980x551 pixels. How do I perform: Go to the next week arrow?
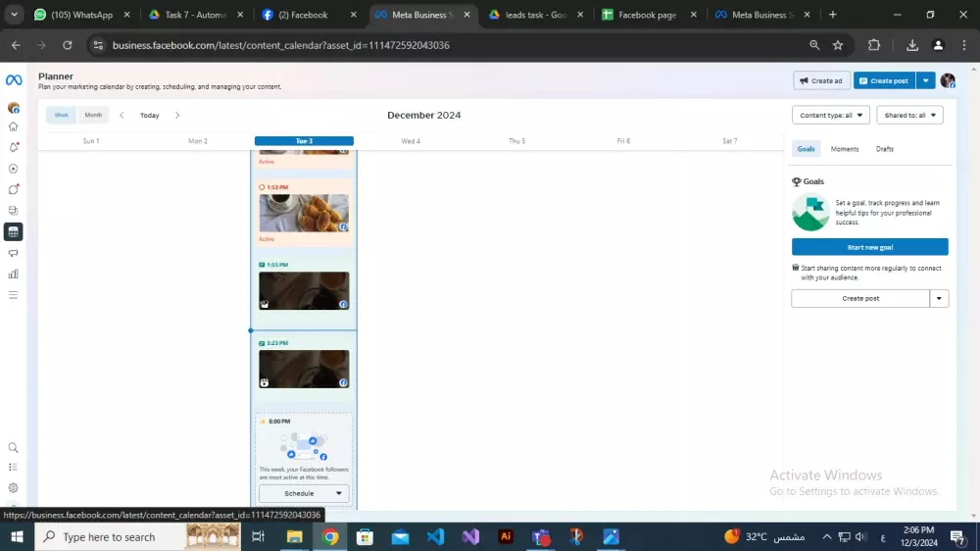pos(177,115)
